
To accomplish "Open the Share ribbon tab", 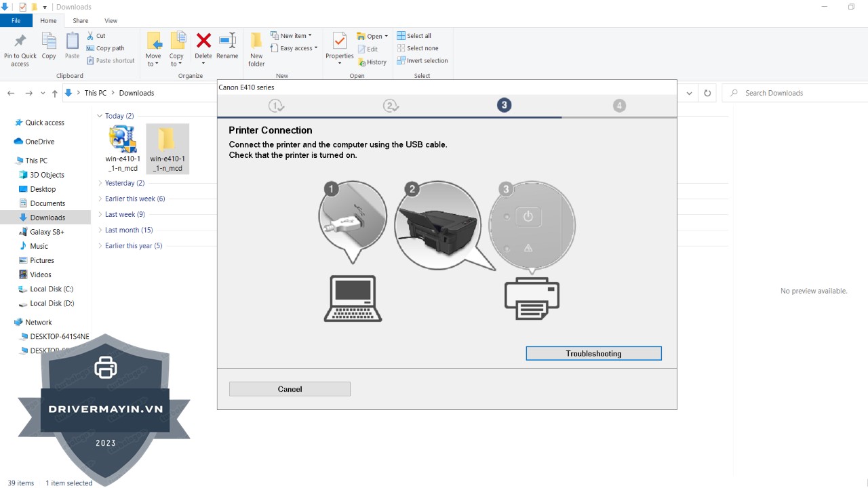I will point(81,21).
